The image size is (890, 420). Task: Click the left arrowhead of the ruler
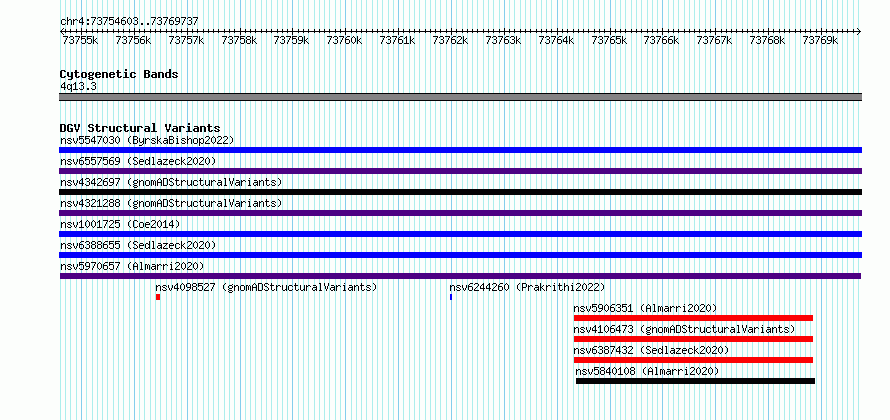coord(62,31)
